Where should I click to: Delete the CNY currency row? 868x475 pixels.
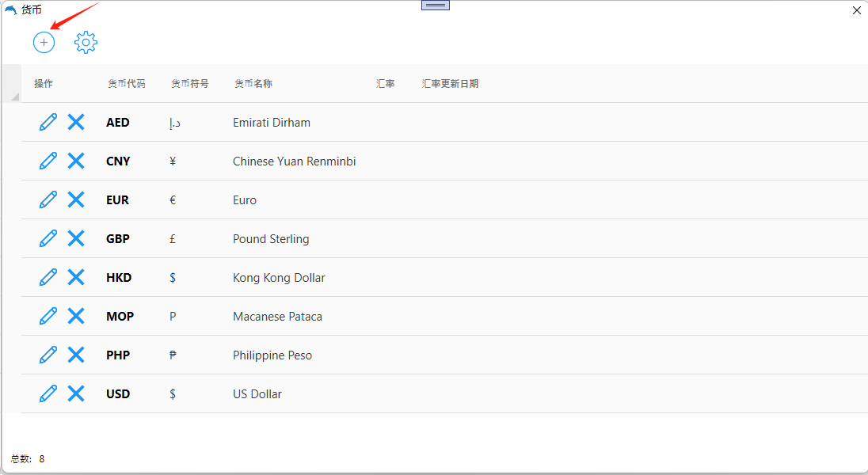click(76, 161)
